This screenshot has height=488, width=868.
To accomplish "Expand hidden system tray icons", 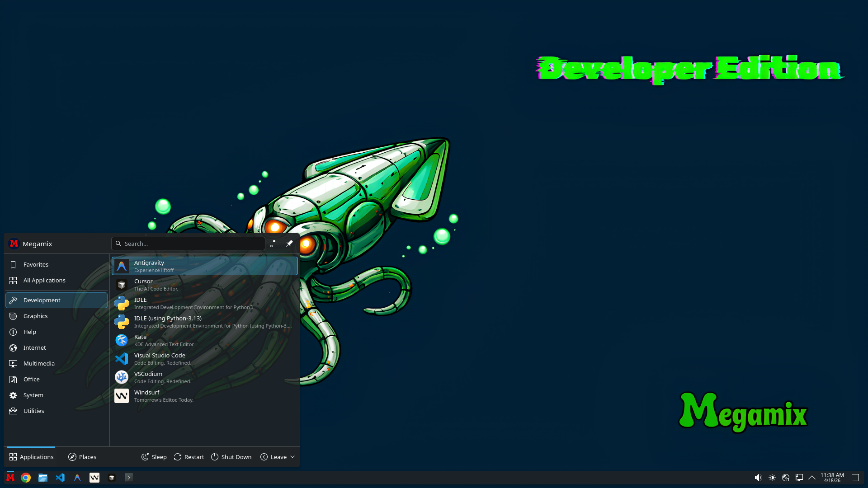I will (x=812, y=477).
